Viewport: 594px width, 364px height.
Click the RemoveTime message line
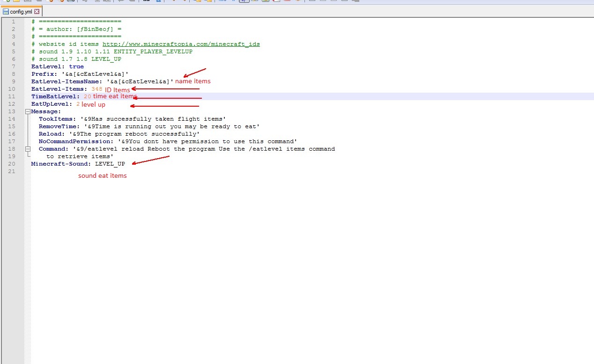149,126
